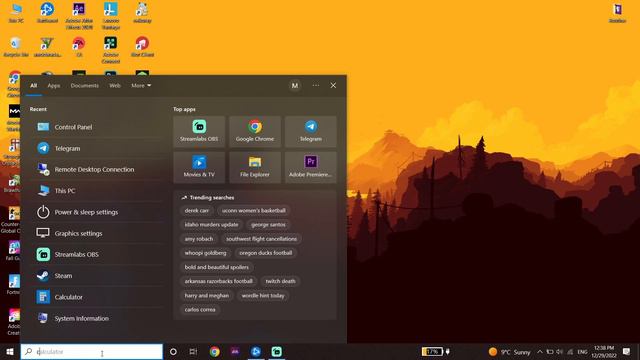The height and width of the screenshot is (360, 640).
Task: Click the ENG language indicator
Action: (582, 351)
